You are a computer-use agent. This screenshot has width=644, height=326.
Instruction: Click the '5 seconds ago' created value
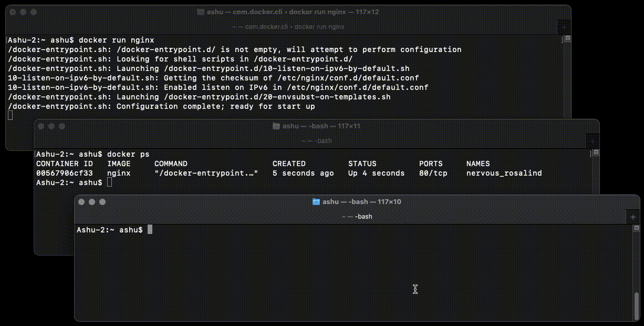(303, 173)
